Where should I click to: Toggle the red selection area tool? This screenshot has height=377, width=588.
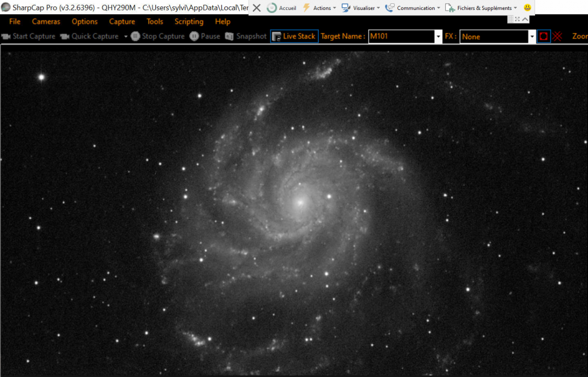544,36
